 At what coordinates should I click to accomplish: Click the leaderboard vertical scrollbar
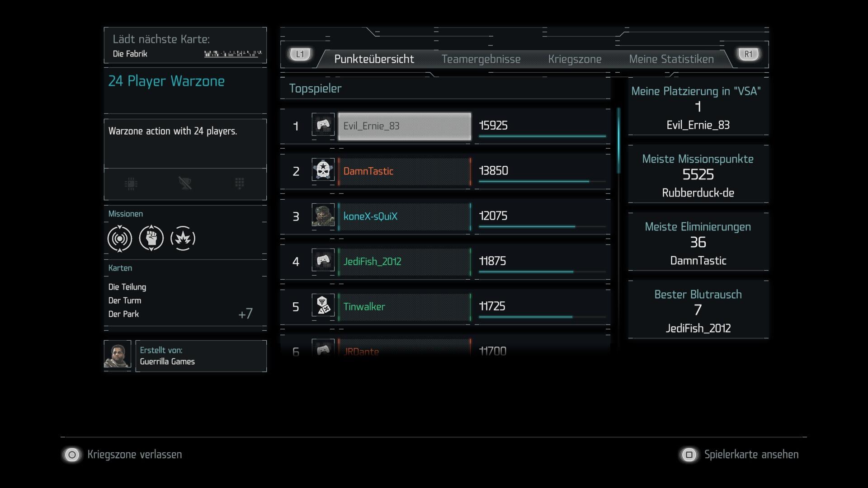click(618, 140)
